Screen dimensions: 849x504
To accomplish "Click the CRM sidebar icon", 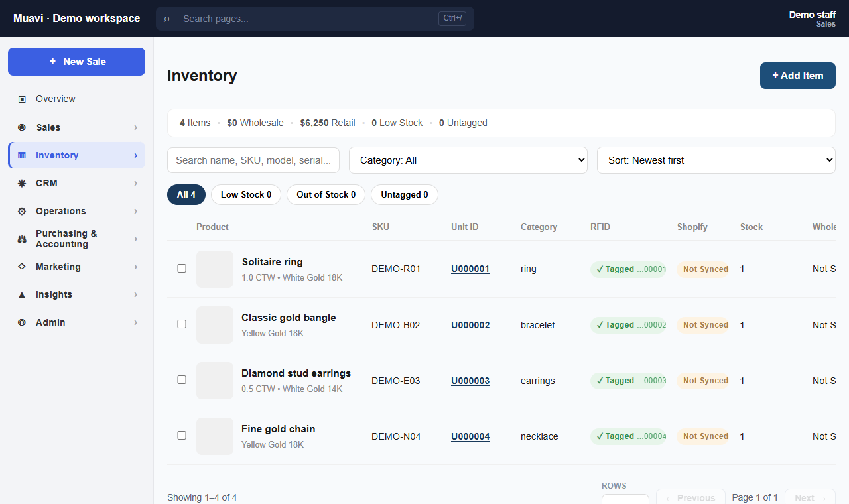I will pos(22,183).
